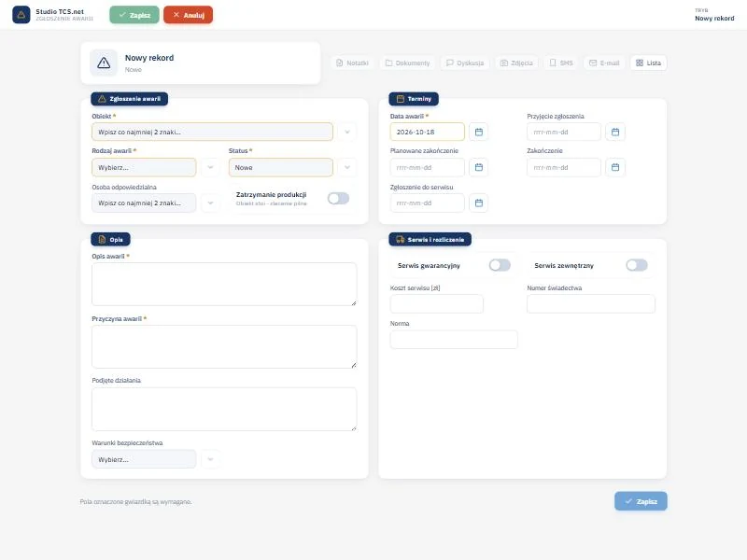Viewport: 747px width, 560px height.
Task: Expand the Osoba odpowiedzialna dropdown arrow
Action: (x=210, y=203)
